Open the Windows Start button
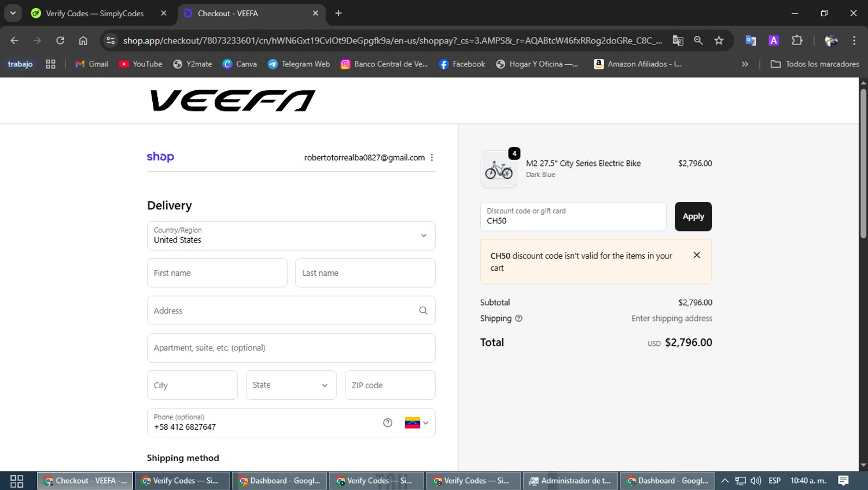The image size is (868, 490). pos(17,481)
